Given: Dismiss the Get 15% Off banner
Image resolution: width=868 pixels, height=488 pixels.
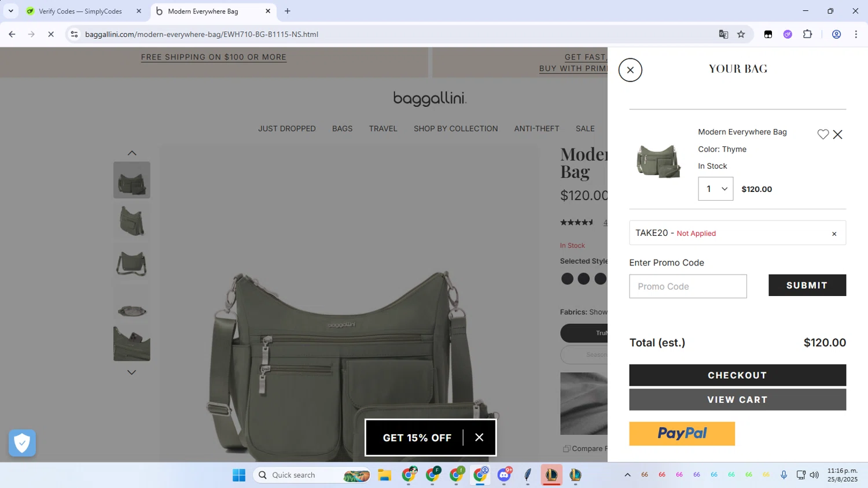Looking at the screenshot, I should (479, 438).
